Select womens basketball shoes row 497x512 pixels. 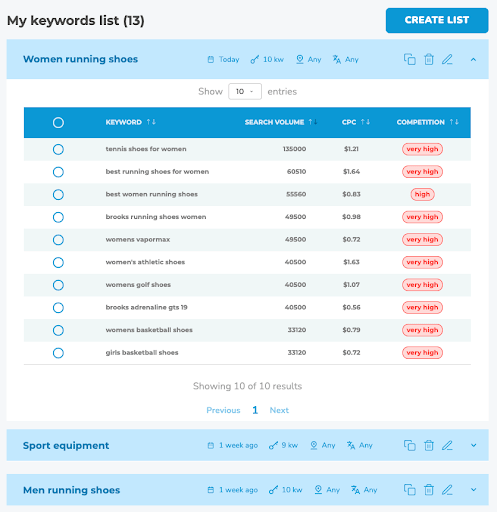pyautogui.click(x=58, y=330)
